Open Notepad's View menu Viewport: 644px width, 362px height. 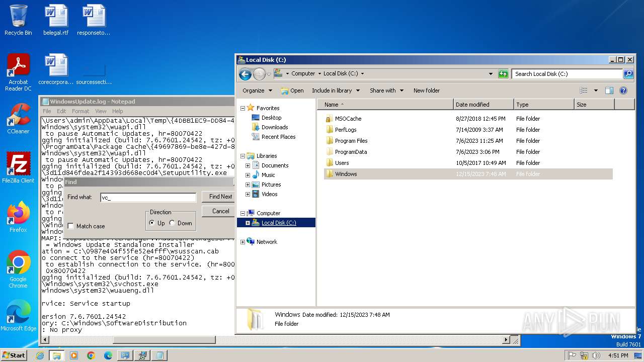click(x=101, y=111)
